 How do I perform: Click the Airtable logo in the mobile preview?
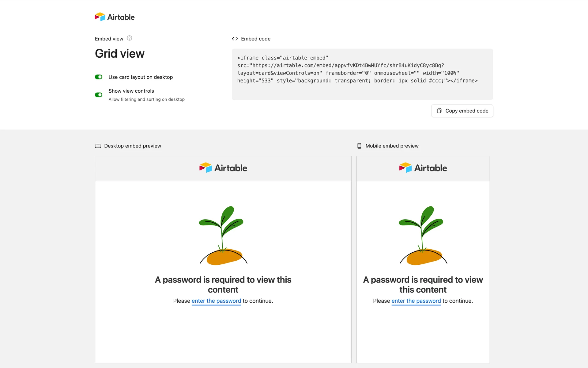coord(423,168)
